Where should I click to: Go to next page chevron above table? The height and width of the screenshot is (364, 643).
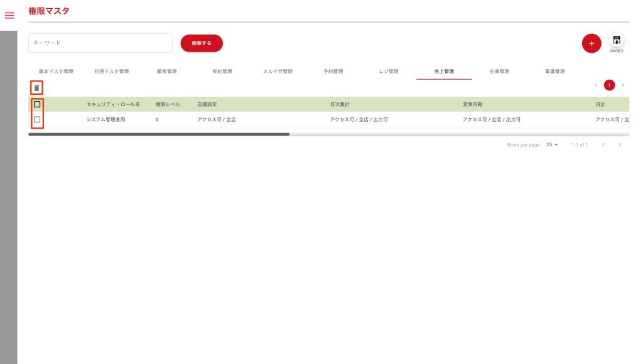tap(622, 85)
